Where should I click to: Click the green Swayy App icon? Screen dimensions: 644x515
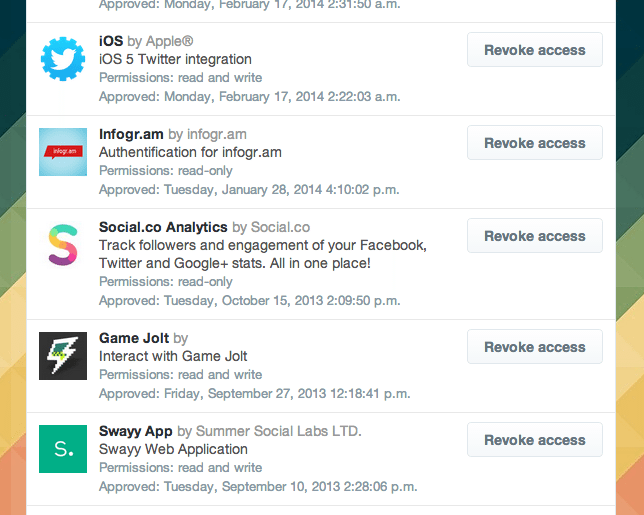click(x=63, y=449)
